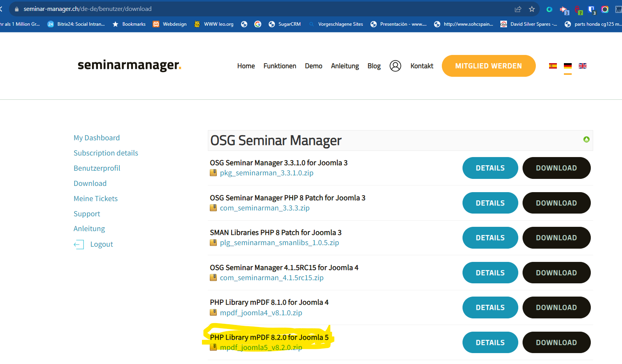Open Support in the sidebar

pos(87,214)
